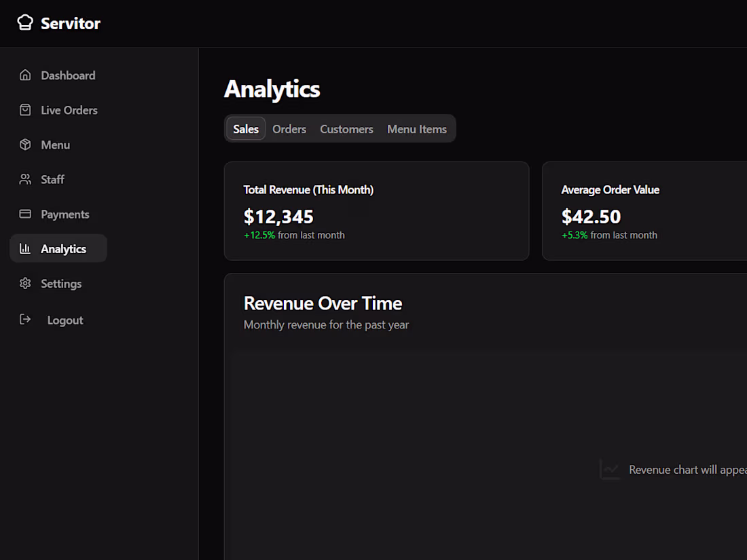Click the Average Order Value figure
The image size is (747, 560).
tap(591, 216)
